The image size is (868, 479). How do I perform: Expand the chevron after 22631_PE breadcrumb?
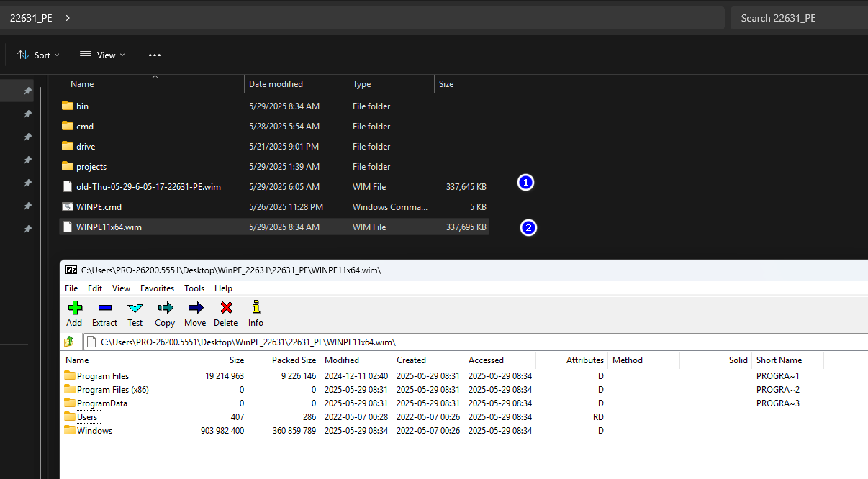pyautogui.click(x=68, y=18)
